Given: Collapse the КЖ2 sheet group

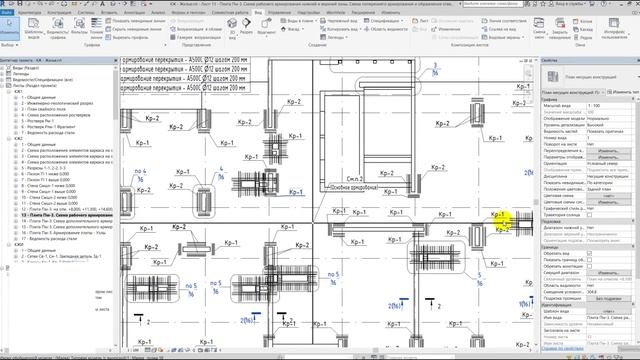Looking at the screenshot, I should [x=9, y=138].
